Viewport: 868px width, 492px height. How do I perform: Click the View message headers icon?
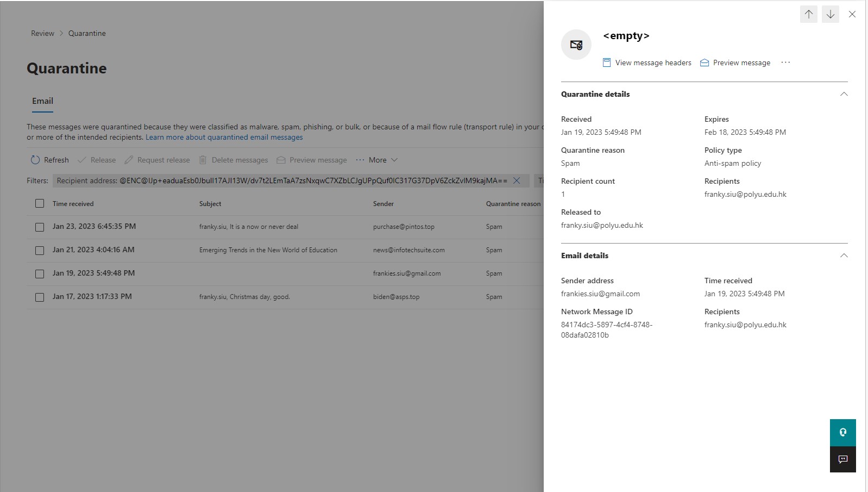click(607, 63)
